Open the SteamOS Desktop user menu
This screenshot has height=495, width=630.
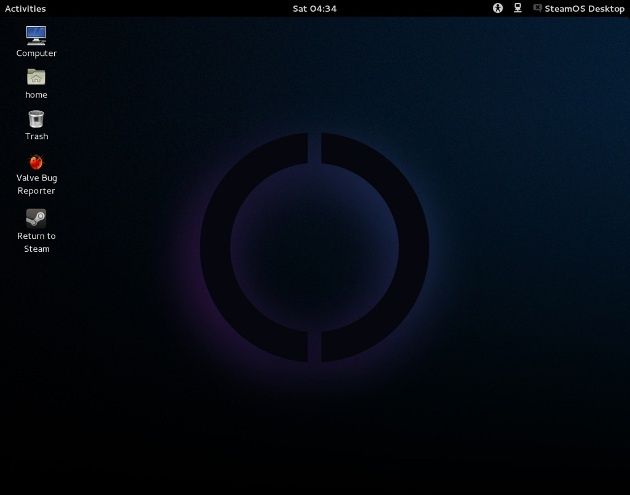584,8
